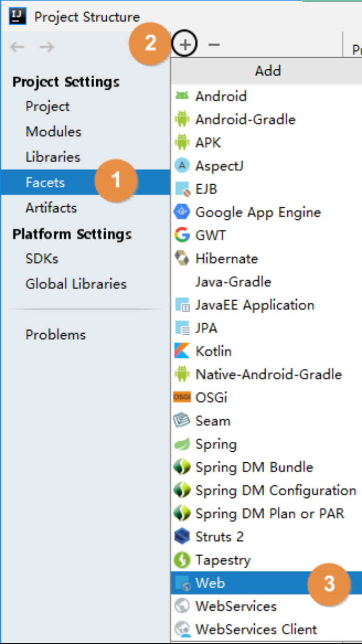Open the Artifacts settings page

51,208
